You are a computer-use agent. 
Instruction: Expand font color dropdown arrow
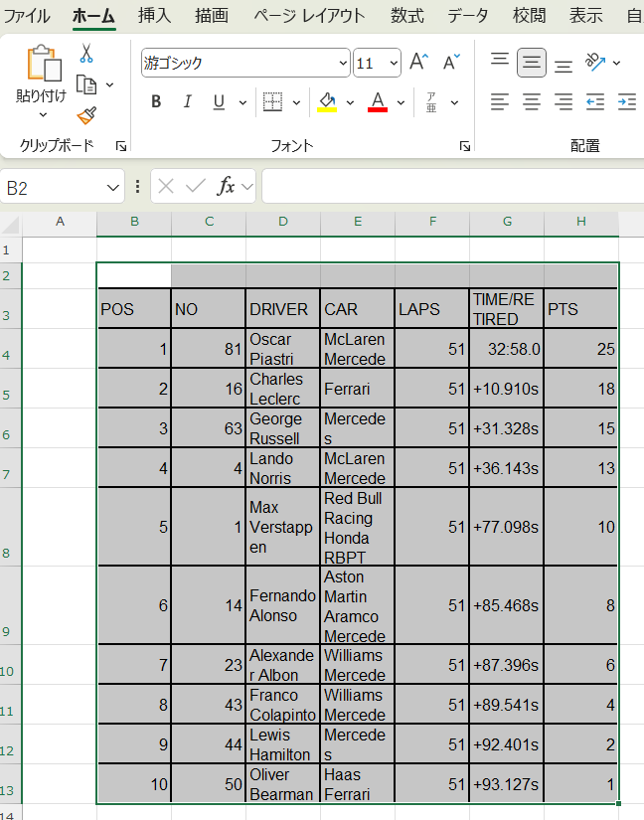(401, 102)
